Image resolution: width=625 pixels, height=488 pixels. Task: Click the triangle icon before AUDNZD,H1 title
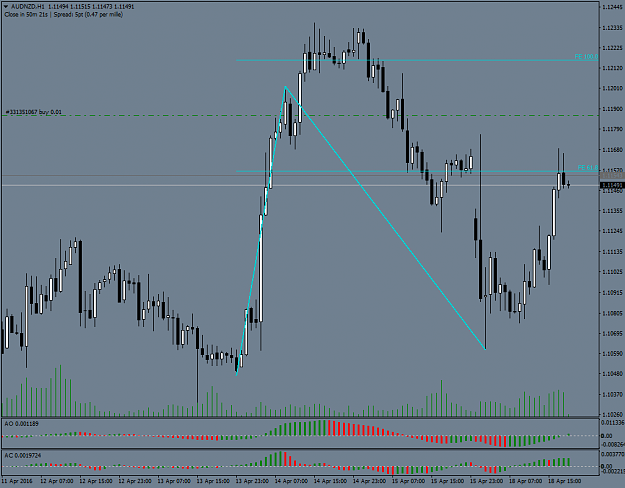point(6,6)
